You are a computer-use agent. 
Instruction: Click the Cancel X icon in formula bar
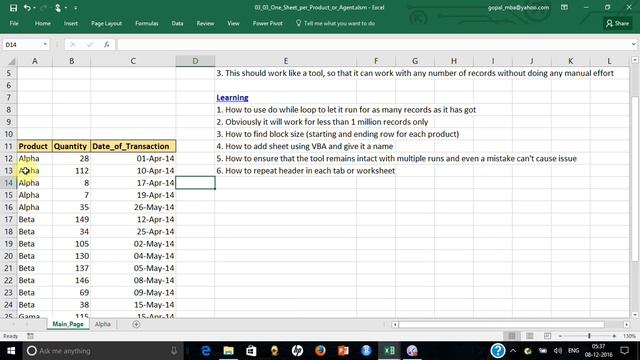[73, 44]
